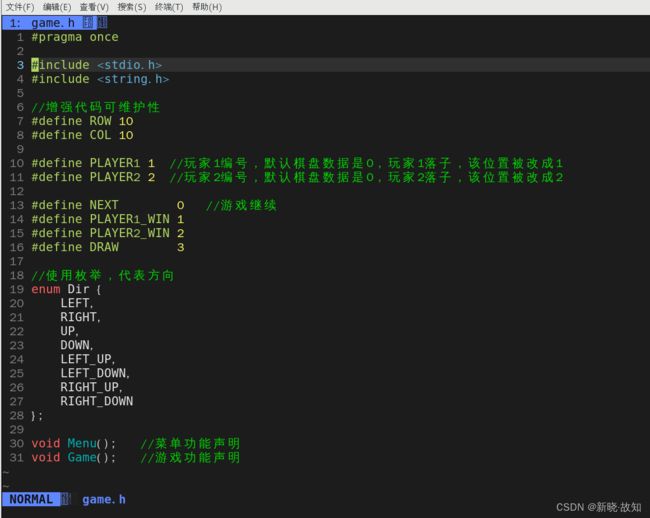This screenshot has height=518, width=650.
Task: Click enum value LEFT_DOWN
Action: [x=93, y=373]
